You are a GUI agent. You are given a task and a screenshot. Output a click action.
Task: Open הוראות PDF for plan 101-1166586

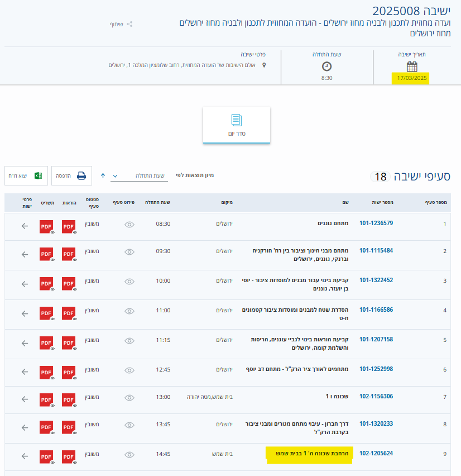(69, 313)
